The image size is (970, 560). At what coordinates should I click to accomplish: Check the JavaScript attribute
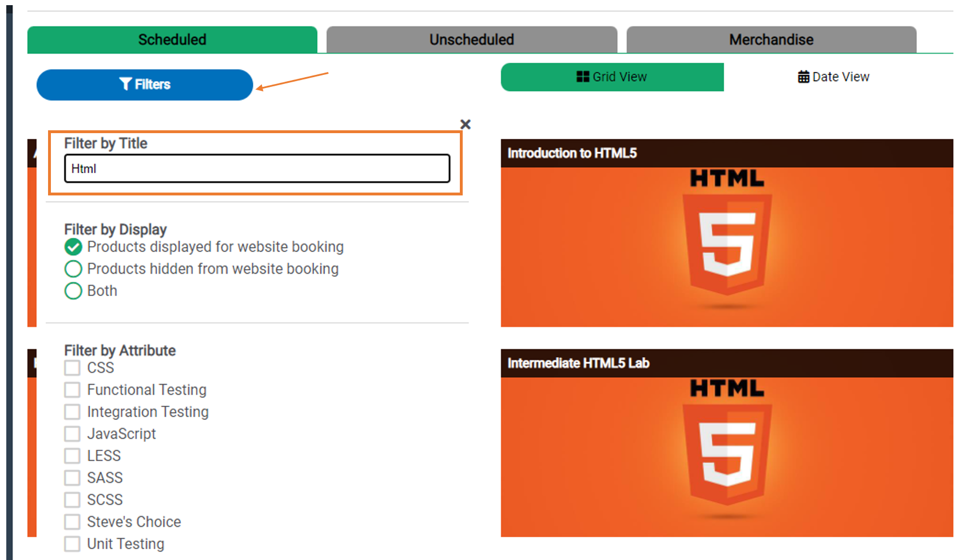pyautogui.click(x=72, y=434)
